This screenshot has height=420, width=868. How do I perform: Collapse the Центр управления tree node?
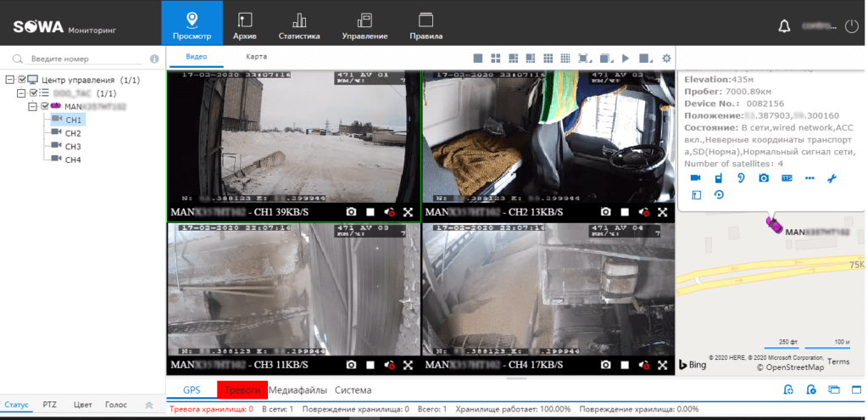[x=8, y=80]
